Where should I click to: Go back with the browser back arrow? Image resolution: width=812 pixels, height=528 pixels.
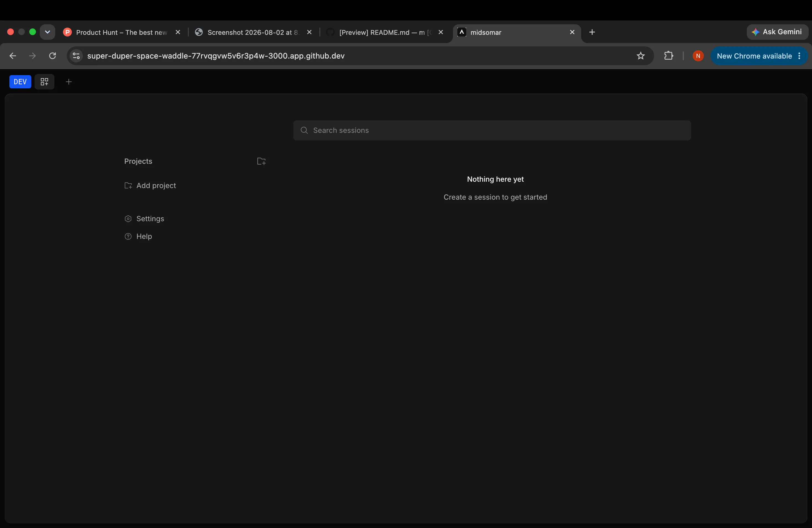click(x=13, y=56)
